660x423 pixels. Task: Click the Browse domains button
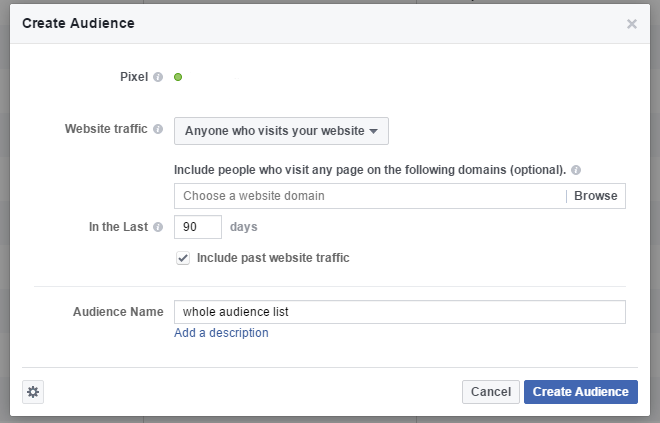click(595, 196)
